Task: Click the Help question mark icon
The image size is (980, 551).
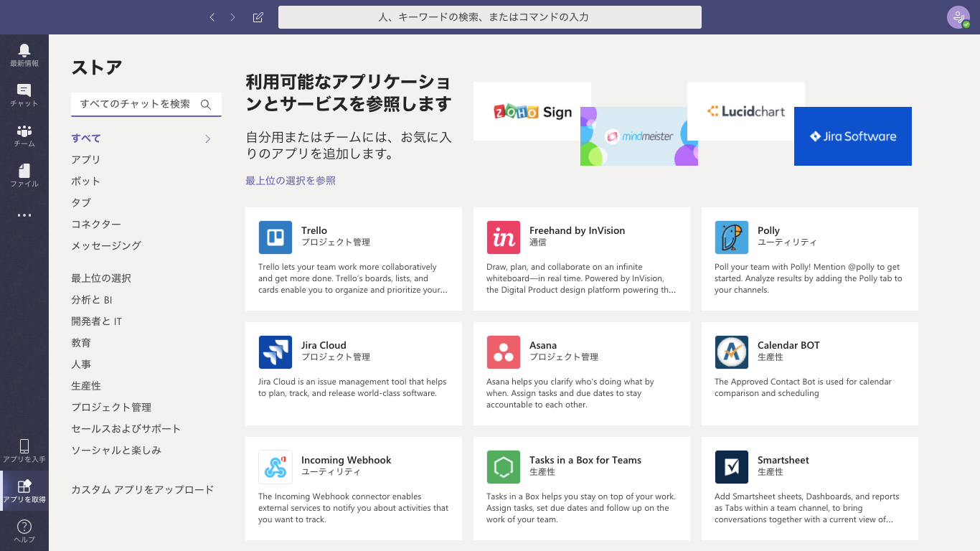Action: click(x=24, y=527)
